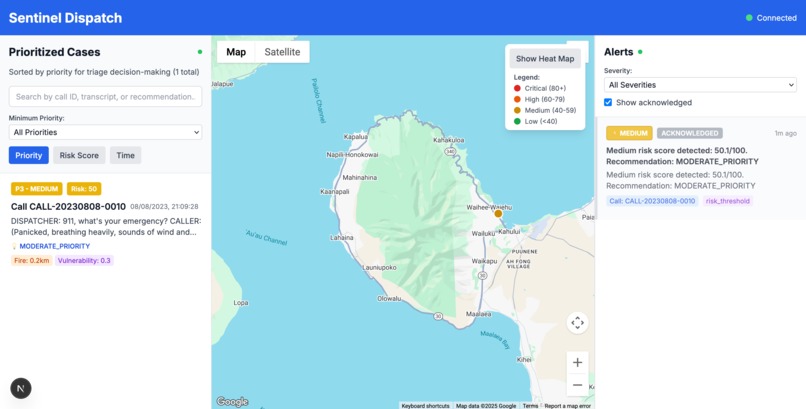806x409 pixels.
Task: Click the Google logo on the map
Action: point(232,401)
